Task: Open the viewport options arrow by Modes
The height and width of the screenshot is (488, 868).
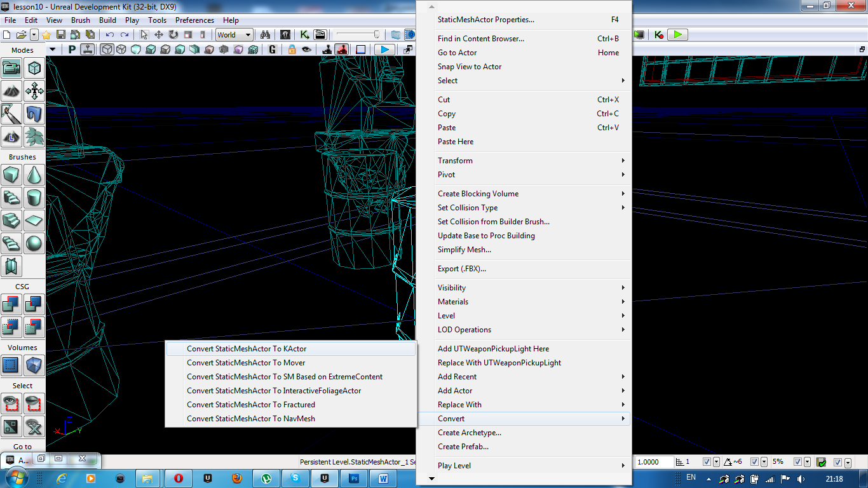Action: 53,50
